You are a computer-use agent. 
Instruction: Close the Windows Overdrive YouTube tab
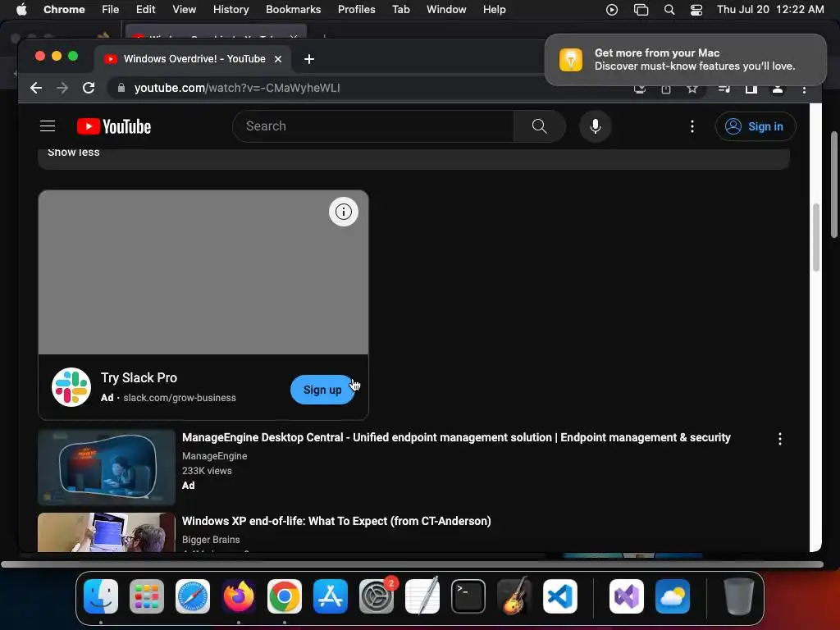277,59
